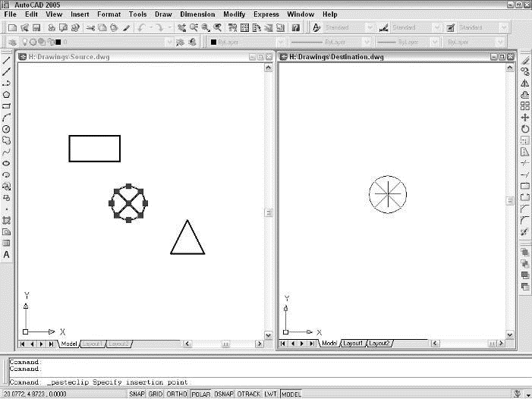Activate the Multiline Text tool
This screenshot has height=399, width=532.
tap(7, 255)
